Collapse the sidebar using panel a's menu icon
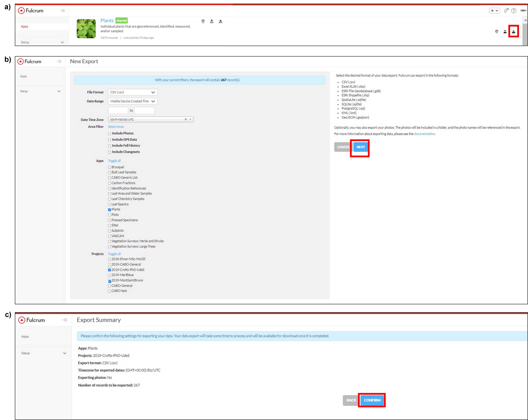 point(62,11)
